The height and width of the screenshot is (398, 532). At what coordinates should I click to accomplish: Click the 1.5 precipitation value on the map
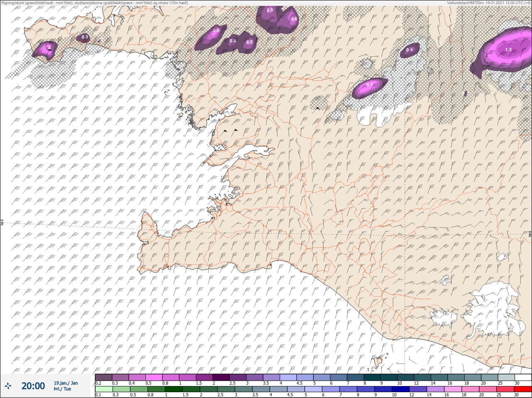[508, 49]
